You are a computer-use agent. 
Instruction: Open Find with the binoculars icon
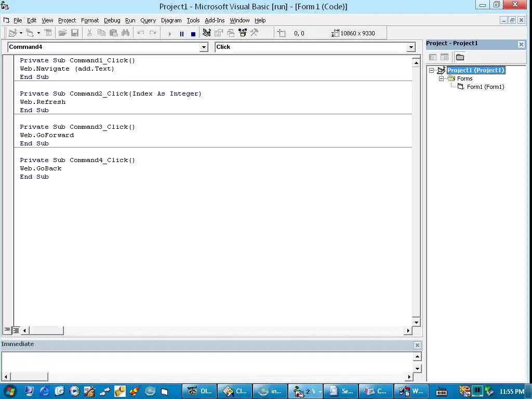(x=126, y=33)
